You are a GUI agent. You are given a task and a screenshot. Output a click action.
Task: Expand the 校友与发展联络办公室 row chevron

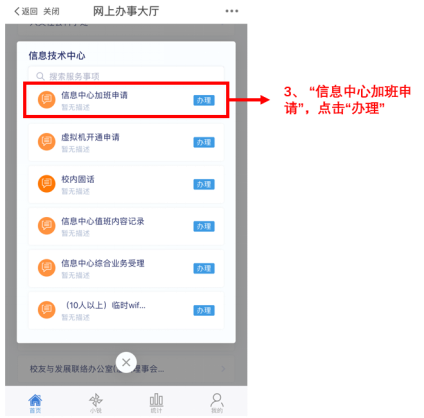[x=223, y=369]
